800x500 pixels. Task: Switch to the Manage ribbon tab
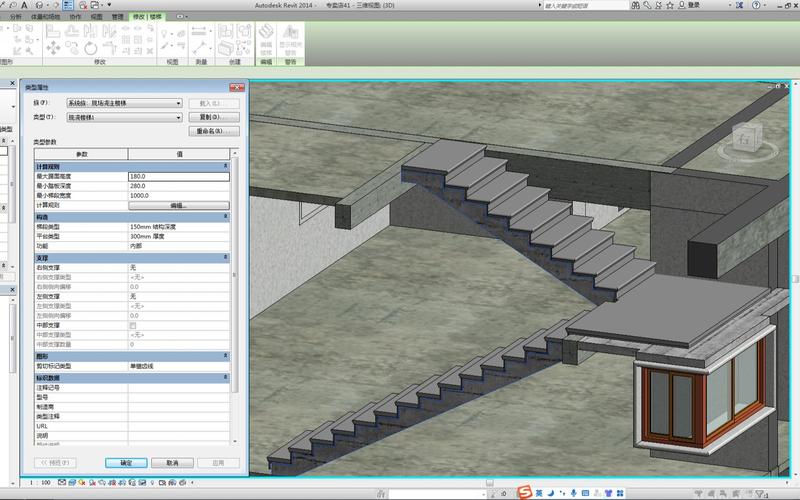(x=119, y=17)
